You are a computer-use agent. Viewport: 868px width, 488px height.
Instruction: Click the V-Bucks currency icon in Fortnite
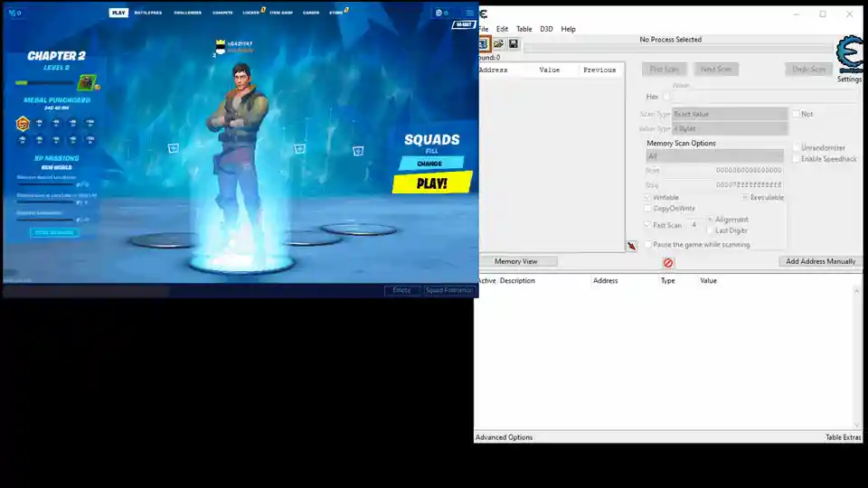[x=441, y=12]
